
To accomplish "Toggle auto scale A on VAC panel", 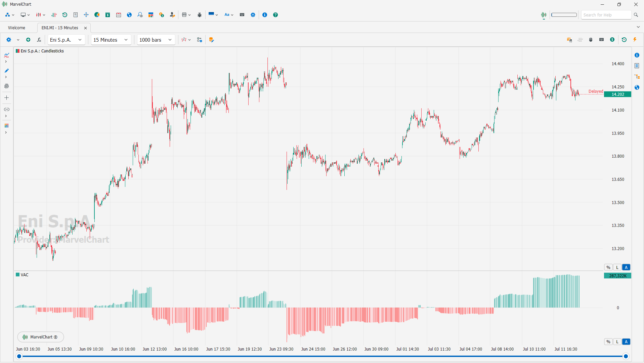I will click(626, 341).
